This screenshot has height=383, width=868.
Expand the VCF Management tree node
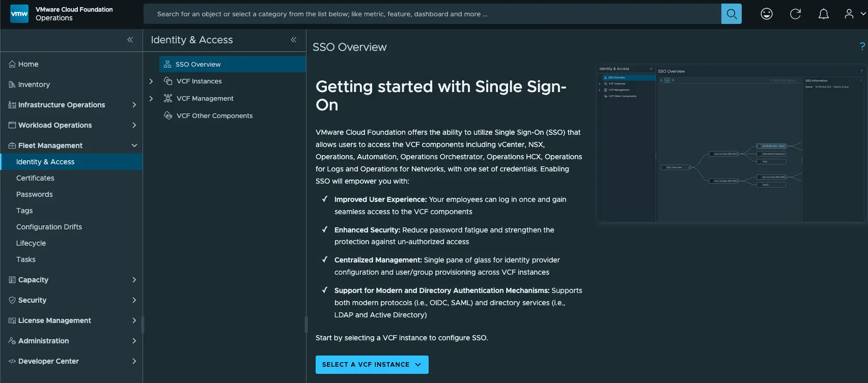[151, 99]
